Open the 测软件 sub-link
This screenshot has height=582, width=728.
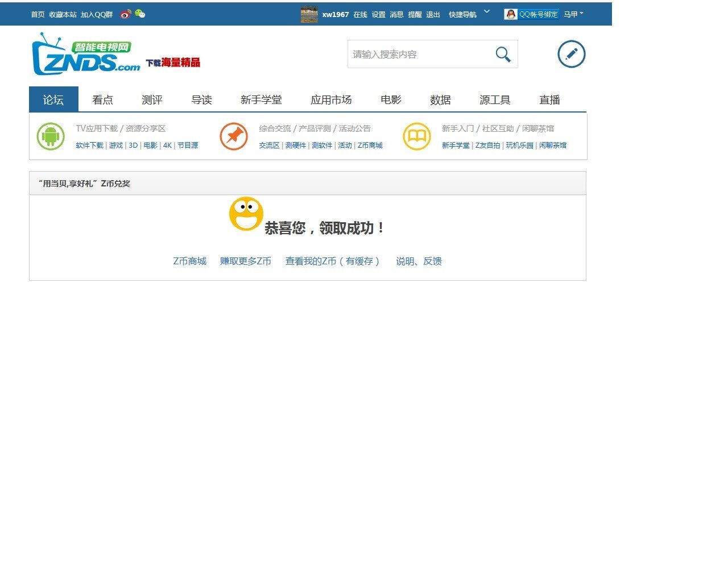(322, 145)
